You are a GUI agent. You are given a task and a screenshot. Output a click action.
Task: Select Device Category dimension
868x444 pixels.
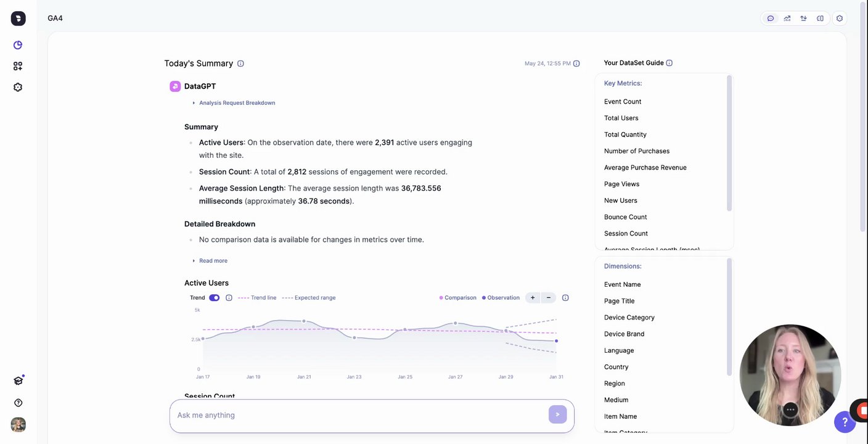[x=629, y=318]
